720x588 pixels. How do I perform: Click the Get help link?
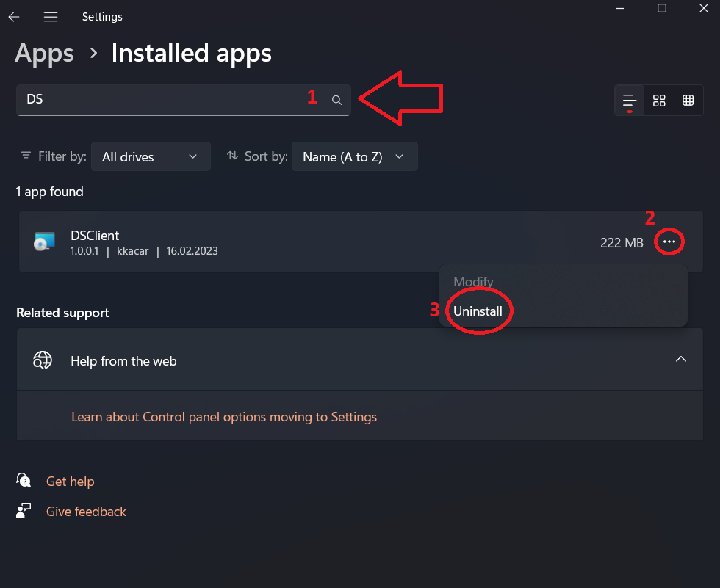pos(70,482)
